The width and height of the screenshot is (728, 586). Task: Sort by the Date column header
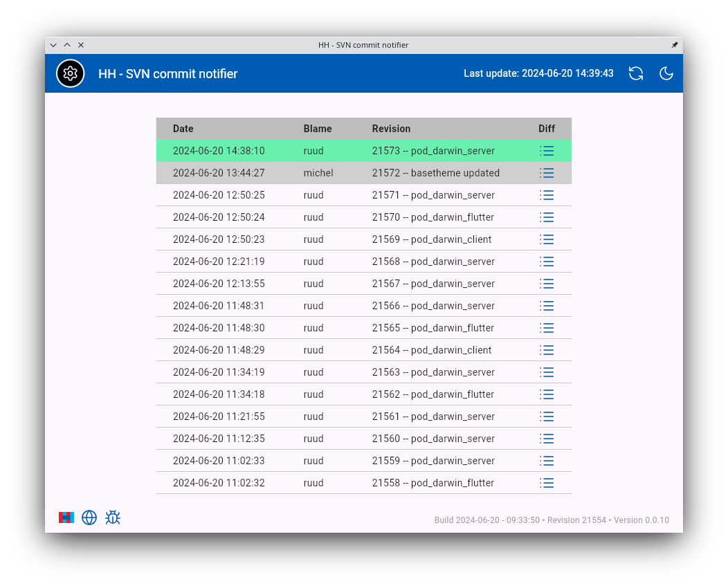click(x=183, y=129)
